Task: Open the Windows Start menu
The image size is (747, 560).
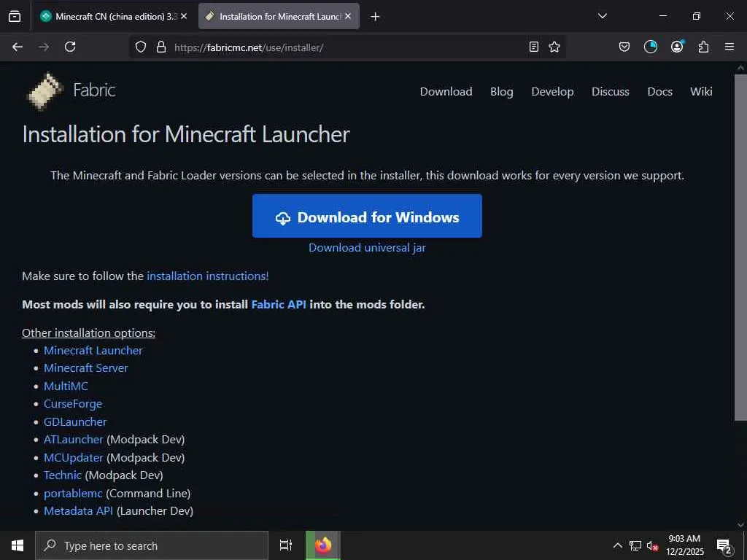Action: [18, 545]
